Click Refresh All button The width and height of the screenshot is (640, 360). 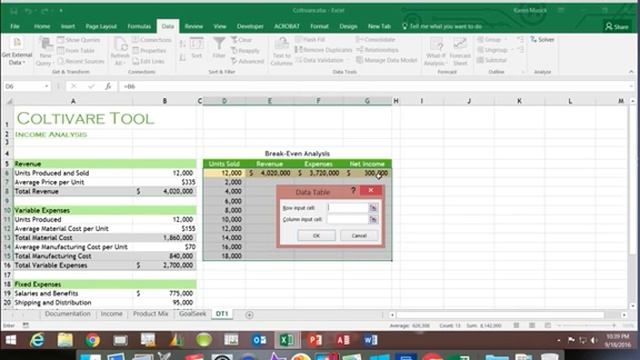pyautogui.click(x=120, y=52)
